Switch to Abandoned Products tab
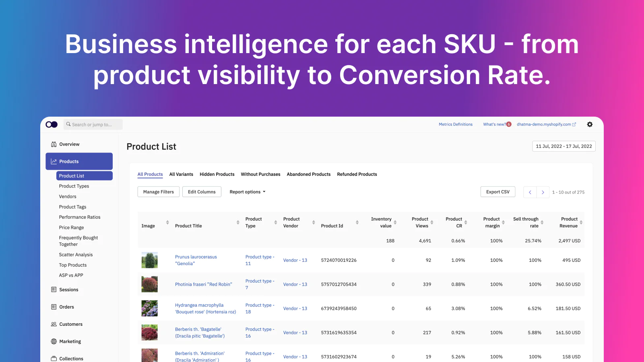The height and width of the screenshot is (362, 644). [x=309, y=174]
